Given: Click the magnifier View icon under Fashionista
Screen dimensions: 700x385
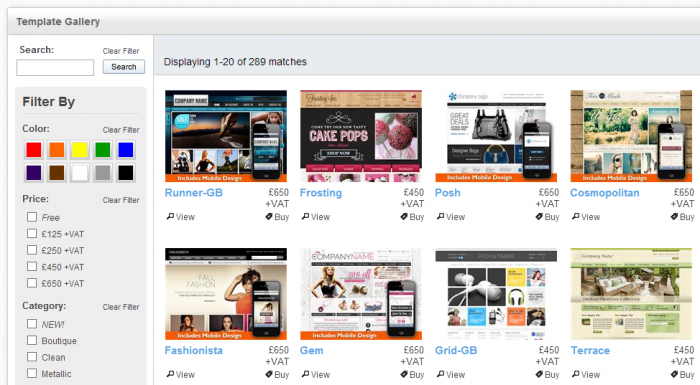Looking at the screenshot, I should pos(170,374).
